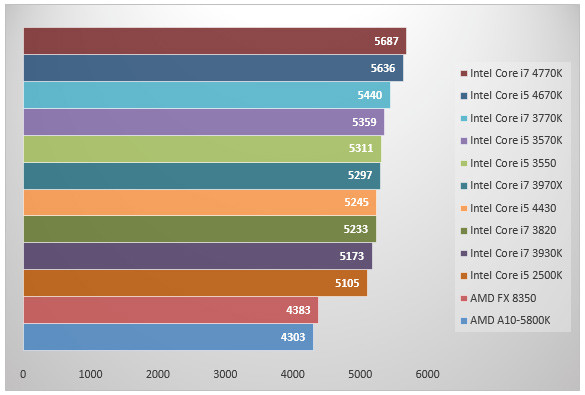Click the data label 5636

click(383, 68)
